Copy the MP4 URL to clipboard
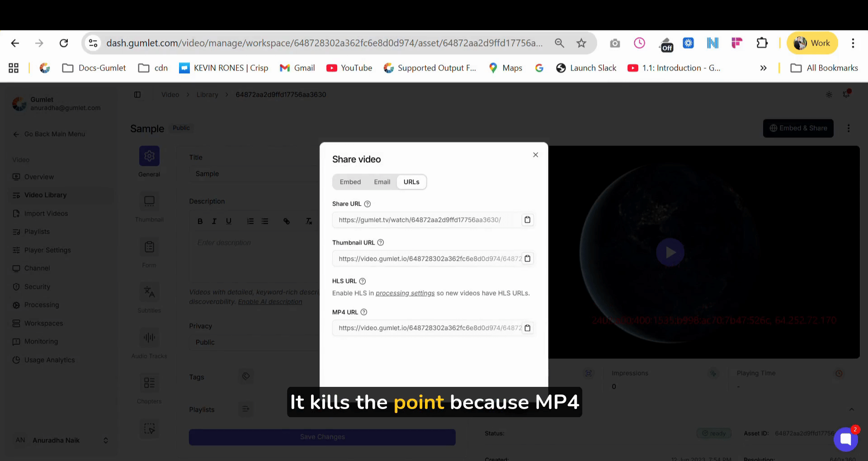 pos(527,328)
